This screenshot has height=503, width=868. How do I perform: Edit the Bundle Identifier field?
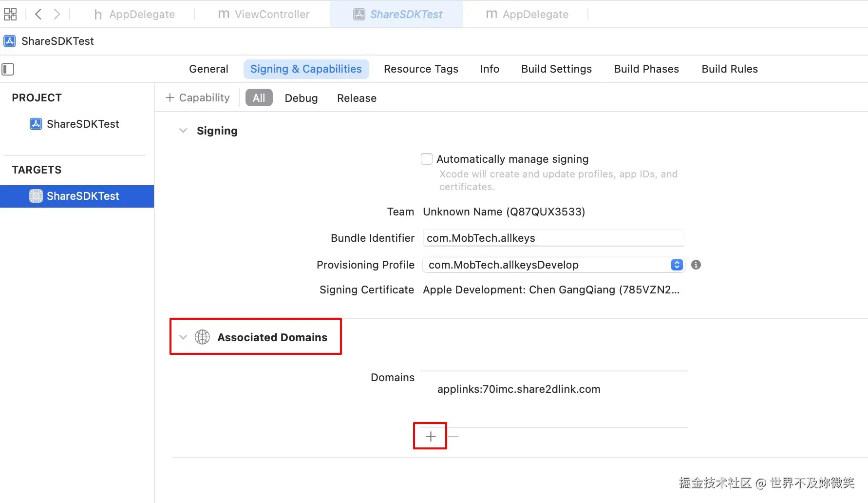click(553, 238)
